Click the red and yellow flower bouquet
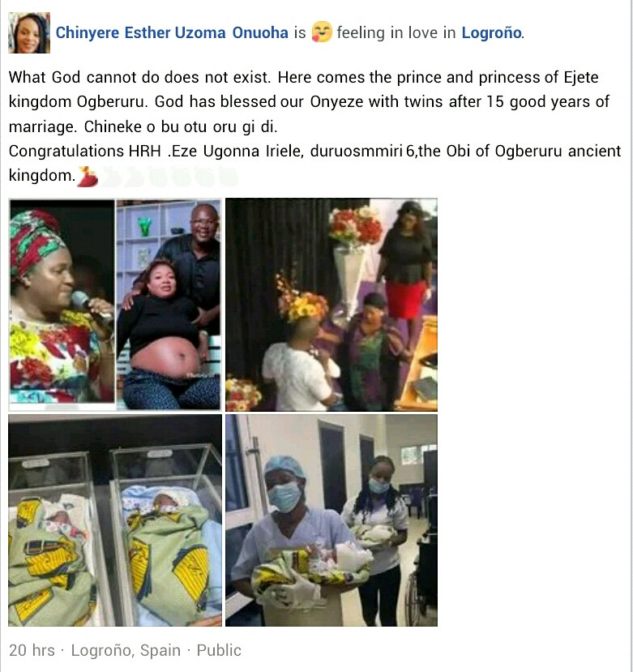Viewport: 633px width, 672px height. (x=355, y=225)
